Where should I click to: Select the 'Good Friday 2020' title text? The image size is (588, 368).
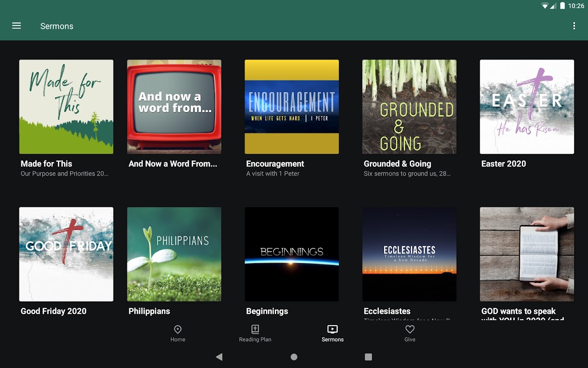coord(53,311)
